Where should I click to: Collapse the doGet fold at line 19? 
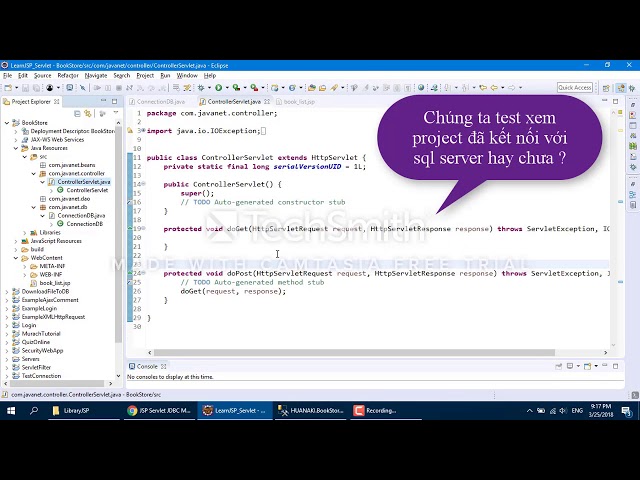[x=143, y=229]
